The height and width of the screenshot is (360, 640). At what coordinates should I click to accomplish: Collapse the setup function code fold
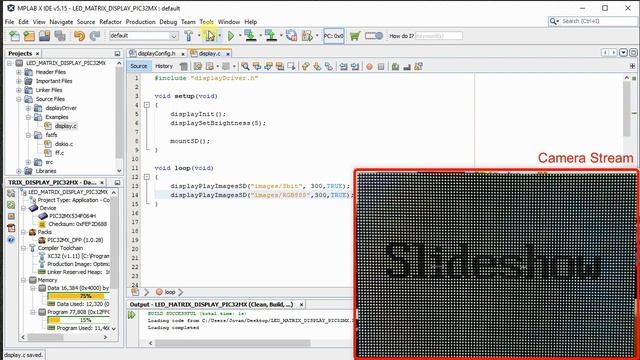pyautogui.click(x=147, y=105)
